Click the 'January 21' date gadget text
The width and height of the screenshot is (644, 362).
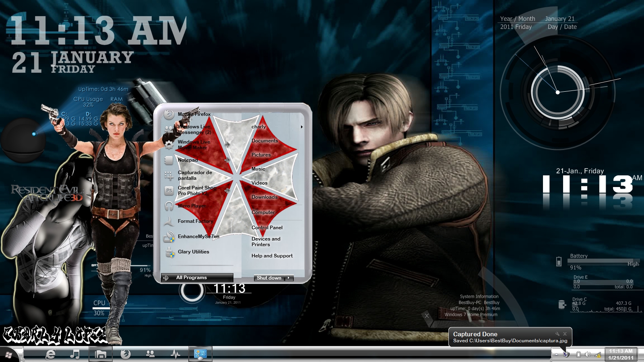coord(560,19)
